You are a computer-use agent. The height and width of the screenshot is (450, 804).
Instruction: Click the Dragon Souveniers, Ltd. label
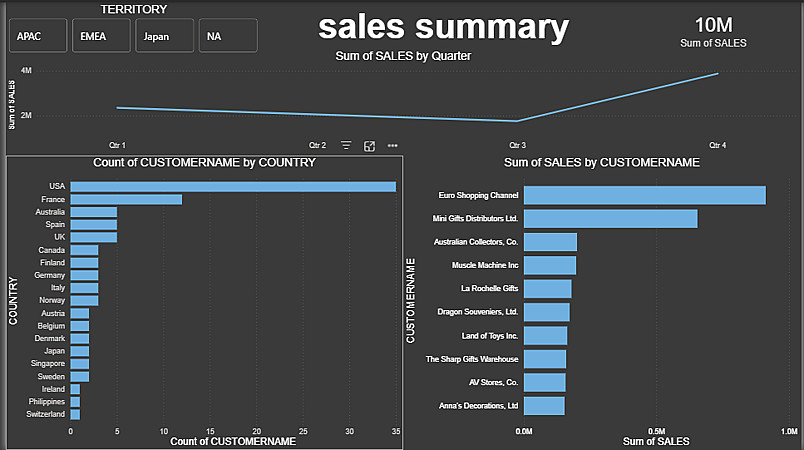pos(477,312)
